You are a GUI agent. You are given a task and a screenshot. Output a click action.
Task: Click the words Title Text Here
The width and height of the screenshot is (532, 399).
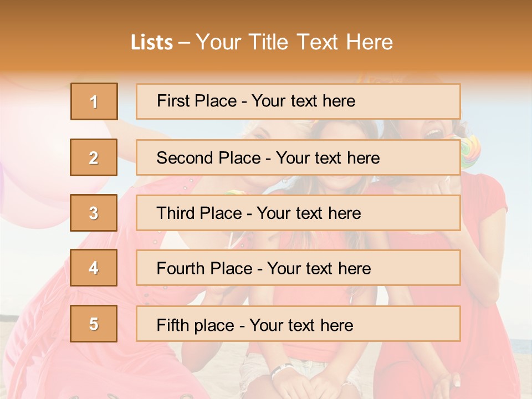[321, 42]
